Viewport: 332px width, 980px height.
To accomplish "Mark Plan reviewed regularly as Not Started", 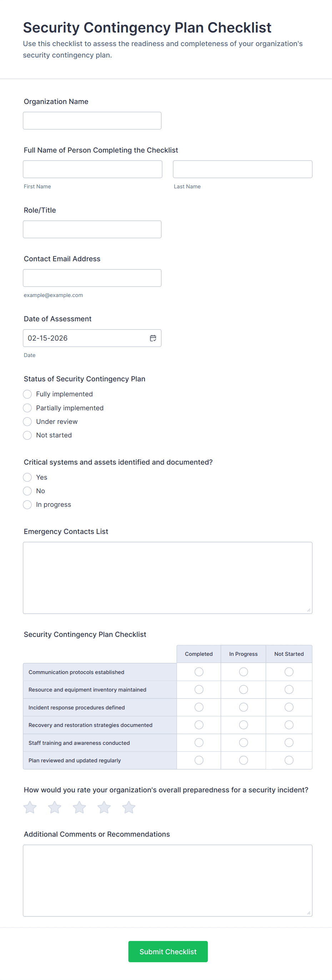I will coord(289,760).
